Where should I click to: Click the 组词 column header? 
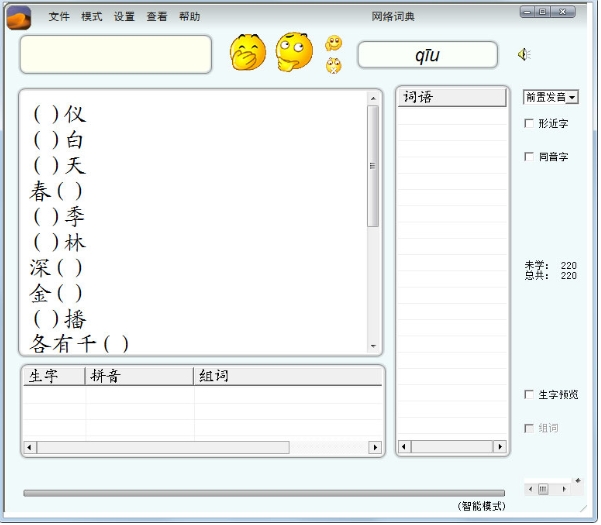pos(288,376)
